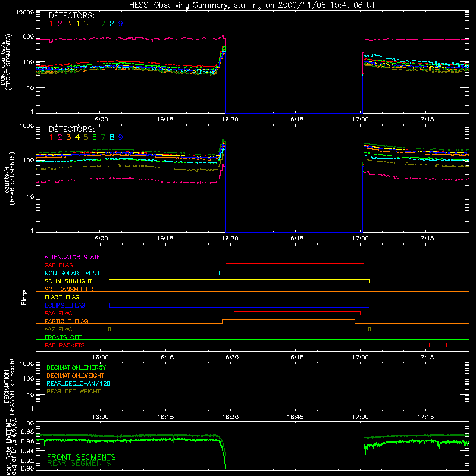The image size is (476, 476).
Task: Click the raised GAP_FLAG segment
Action: coord(295,264)
